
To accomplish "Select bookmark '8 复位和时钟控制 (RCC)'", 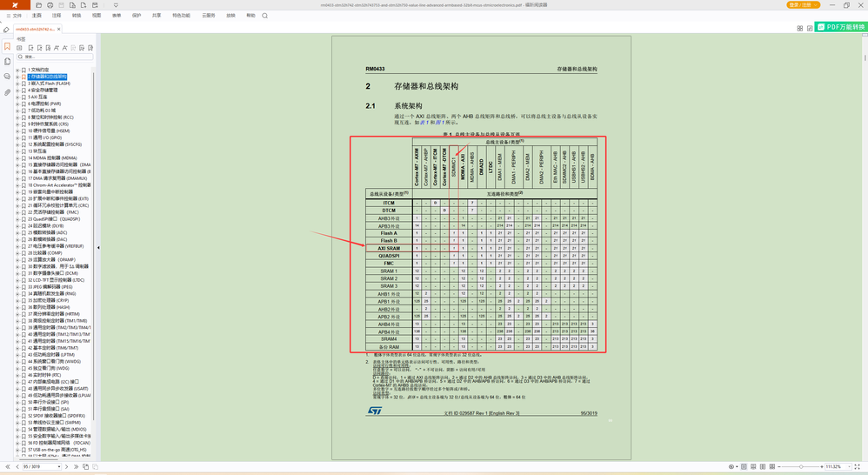I will click(x=50, y=117).
